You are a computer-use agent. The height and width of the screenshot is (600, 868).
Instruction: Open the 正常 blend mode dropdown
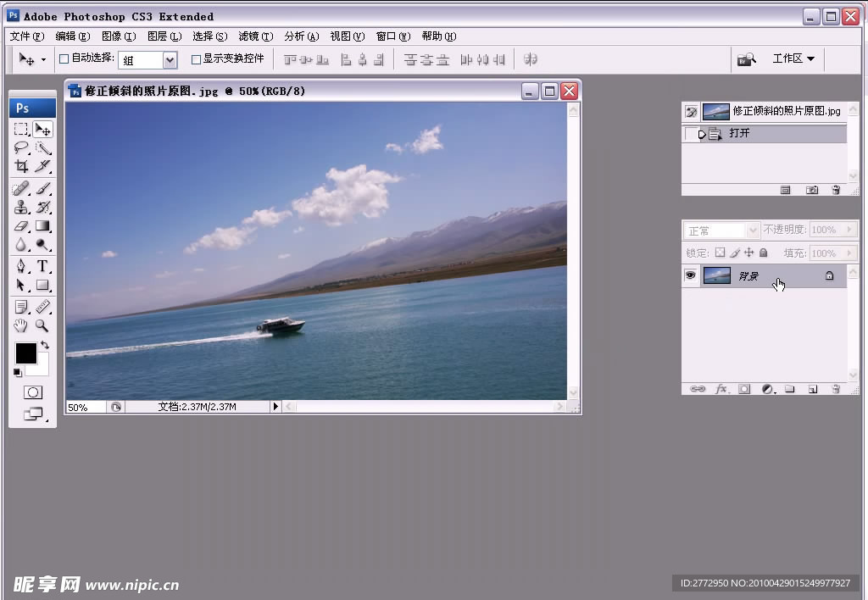752,230
